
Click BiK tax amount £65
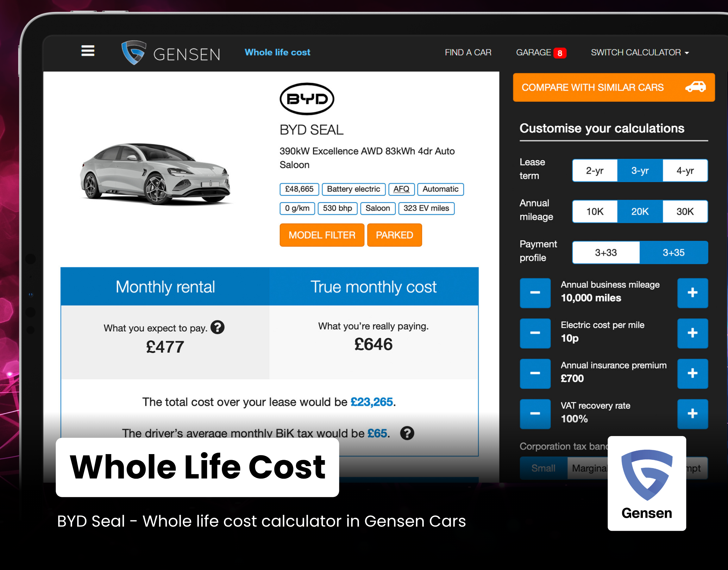click(377, 433)
